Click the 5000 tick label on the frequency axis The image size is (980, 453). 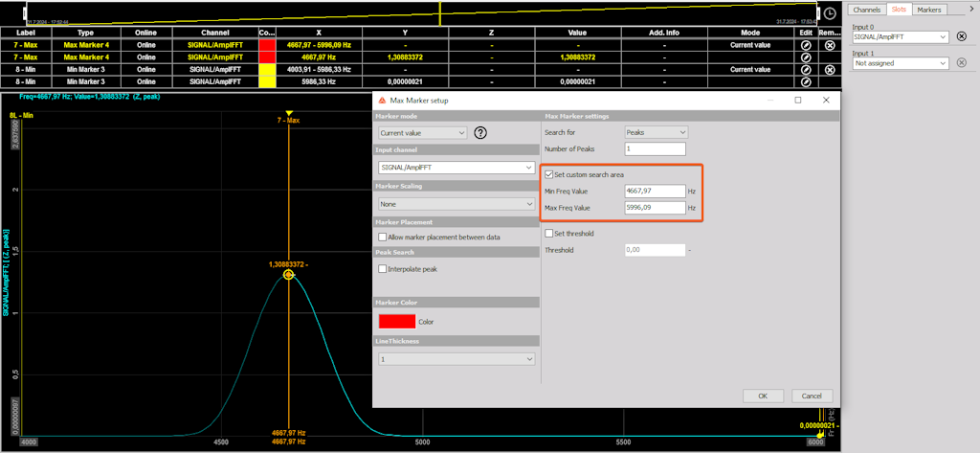point(423,442)
